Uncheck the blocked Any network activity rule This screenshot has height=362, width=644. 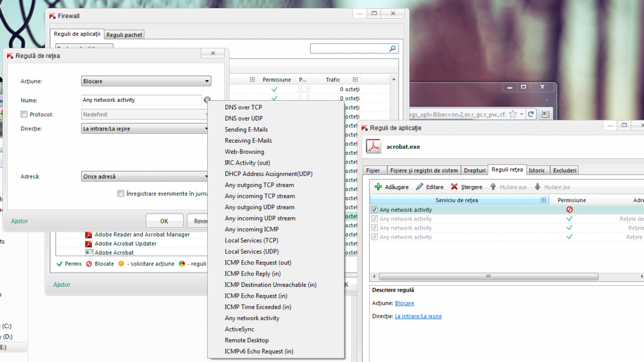375,210
